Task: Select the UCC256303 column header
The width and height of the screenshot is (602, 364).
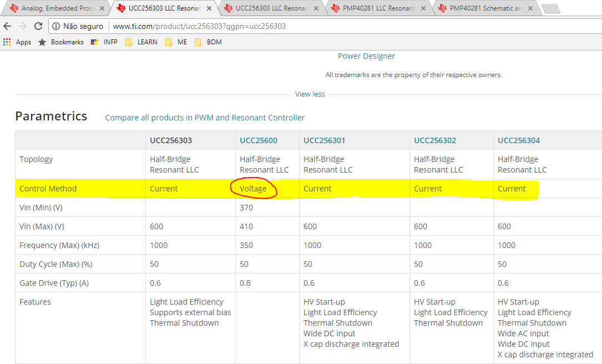Action: point(170,140)
